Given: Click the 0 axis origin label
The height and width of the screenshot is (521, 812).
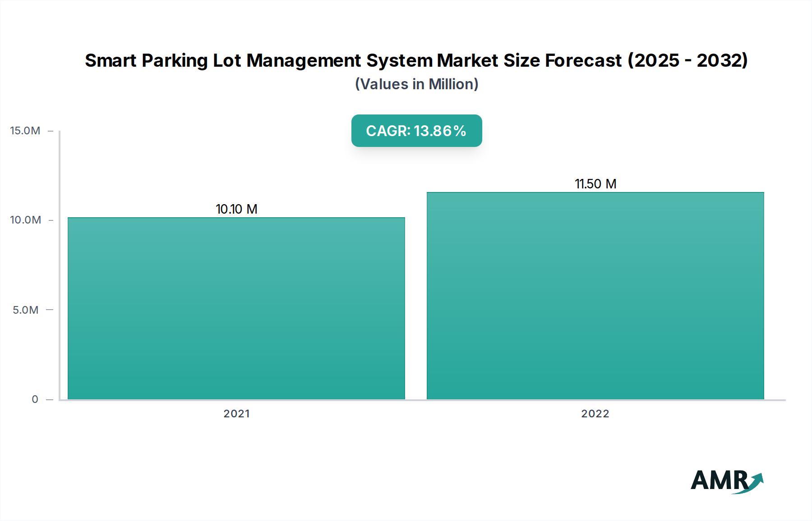Looking at the screenshot, I should pos(34,399).
